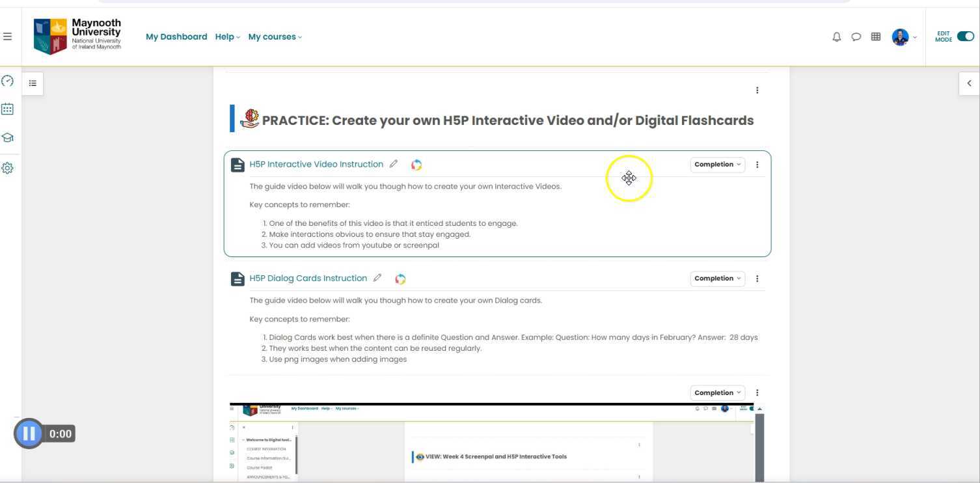Expand the Help menu
Screen dimensions: 980x483
pyautogui.click(x=228, y=37)
